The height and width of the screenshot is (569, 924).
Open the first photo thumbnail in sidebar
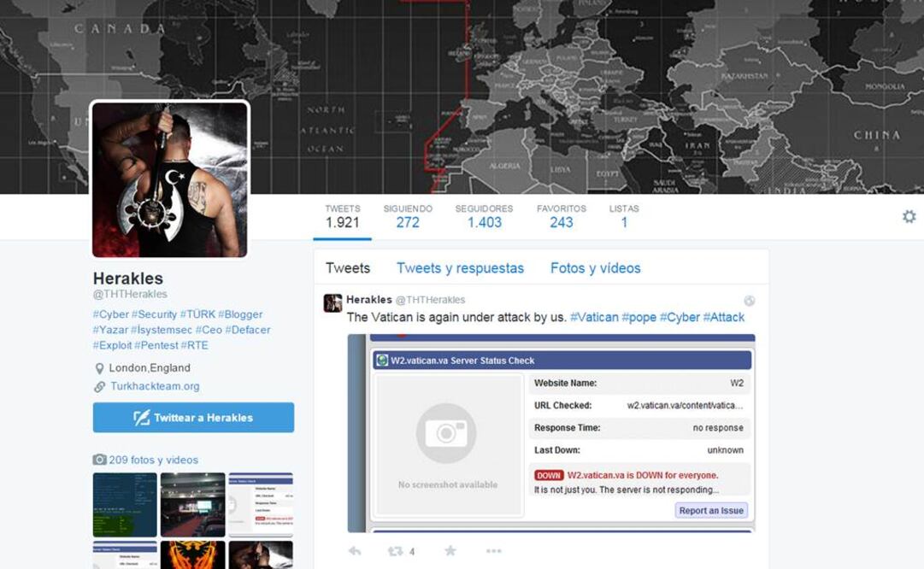point(125,504)
